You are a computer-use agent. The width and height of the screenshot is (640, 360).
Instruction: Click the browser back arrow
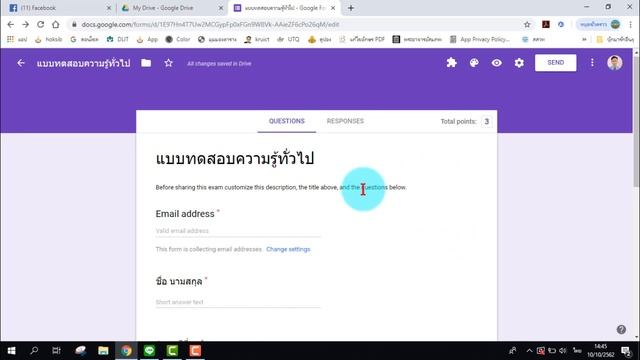pyautogui.click(x=11, y=24)
